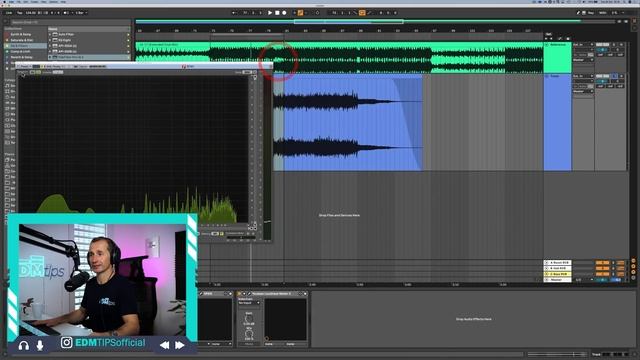Open Sidechain No Input dropdown
Image resolution: width=640 pixels, height=360 pixels.
point(249,303)
